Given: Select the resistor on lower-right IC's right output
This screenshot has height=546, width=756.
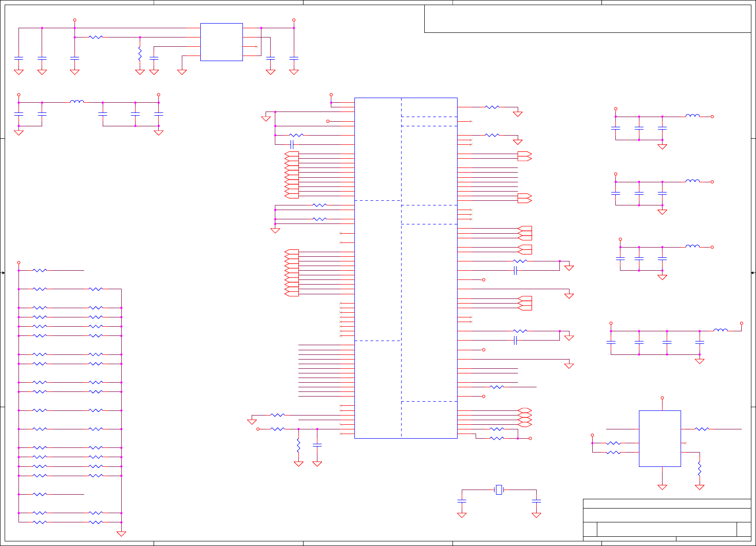Looking at the screenshot, I should pos(702,429).
